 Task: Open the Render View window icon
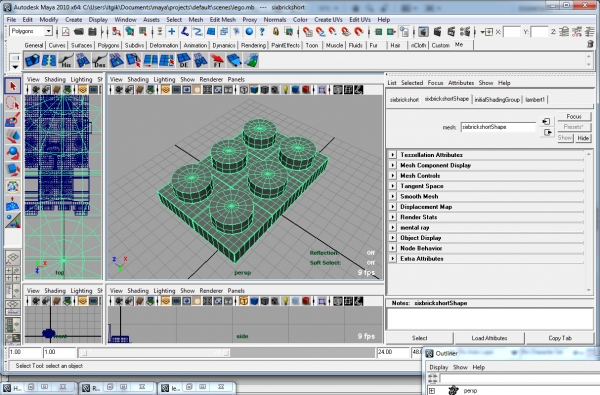[x=423, y=32]
